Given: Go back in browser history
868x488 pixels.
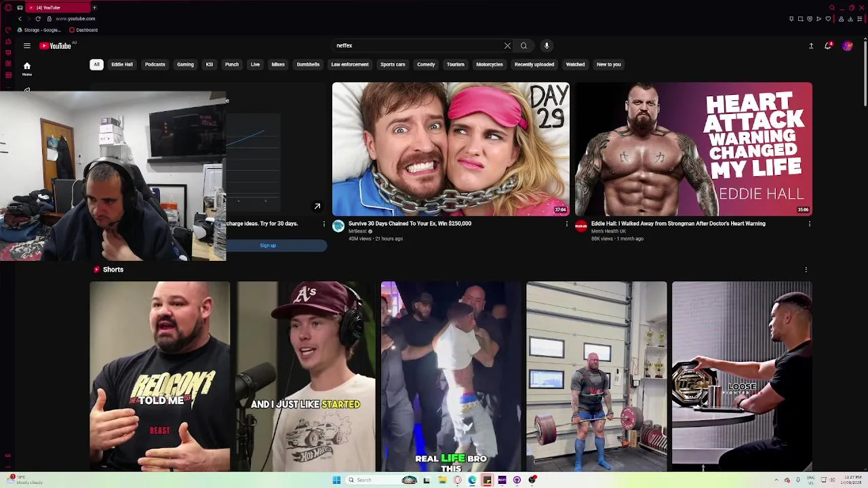Looking at the screenshot, I should [x=20, y=18].
